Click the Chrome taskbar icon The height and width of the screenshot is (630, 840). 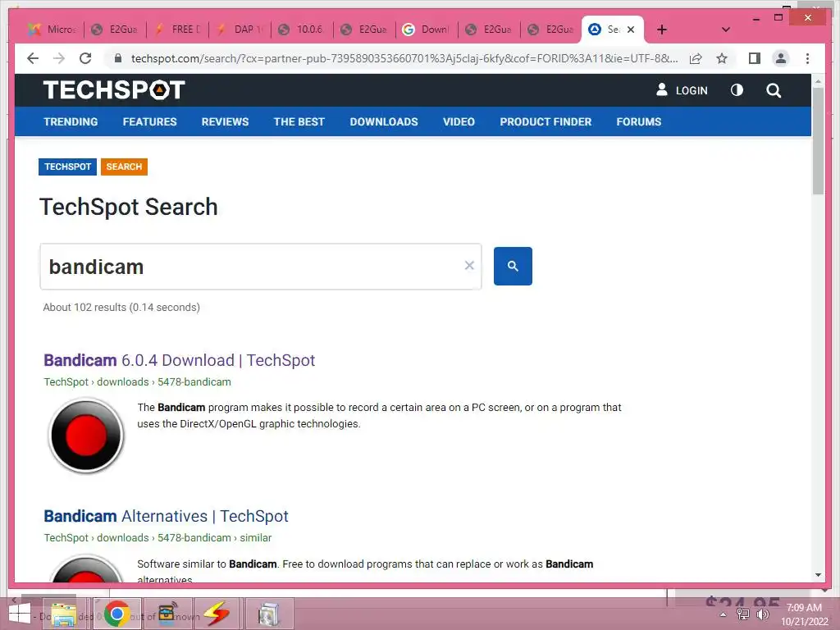point(116,614)
